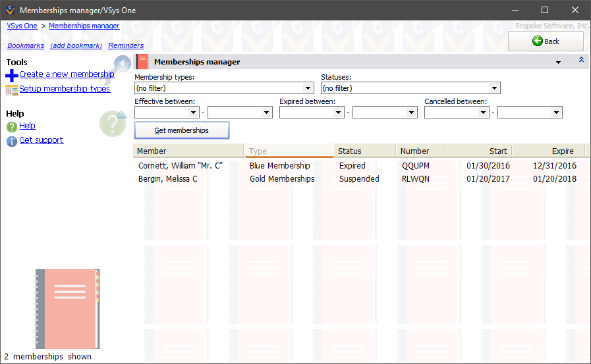The width and height of the screenshot is (591, 364).
Task: Open the Memberships manager header dropdown arrow
Action: (x=558, y=63)
